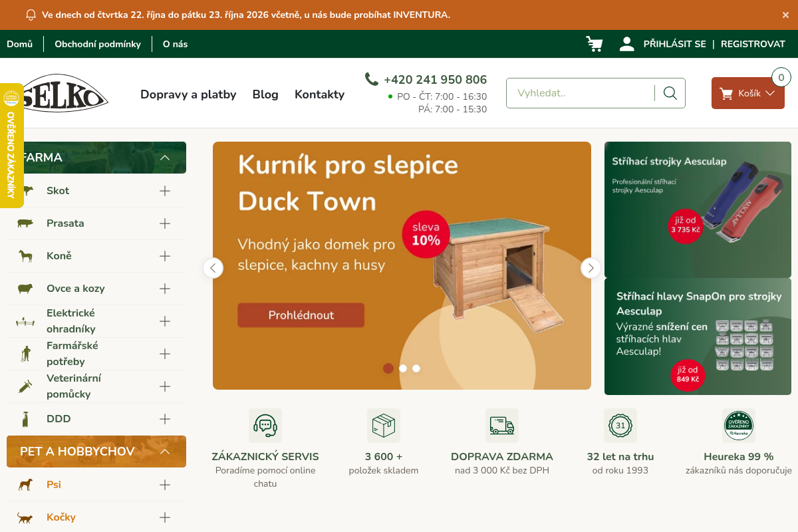The height and width of the screenshot is (532, 798).
Task: Show the next carousel slide
Action: (591, 268)
